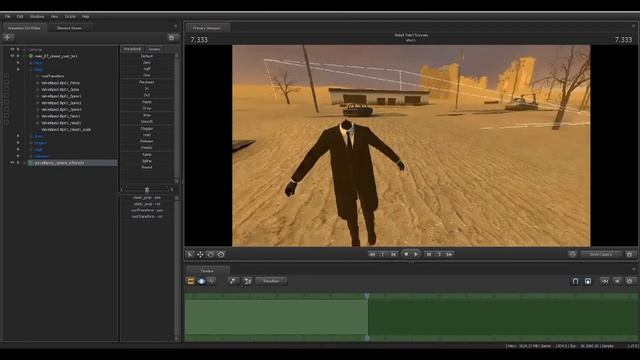640x360 pixels.
Task: Switch the timeline to Motion Editor mode
Action: [201, 281]
